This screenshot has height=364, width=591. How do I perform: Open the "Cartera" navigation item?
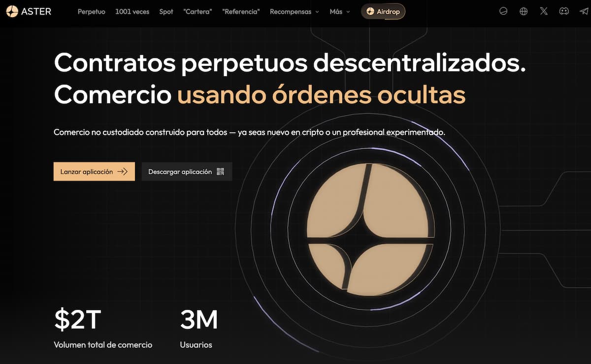coord(197,11)
